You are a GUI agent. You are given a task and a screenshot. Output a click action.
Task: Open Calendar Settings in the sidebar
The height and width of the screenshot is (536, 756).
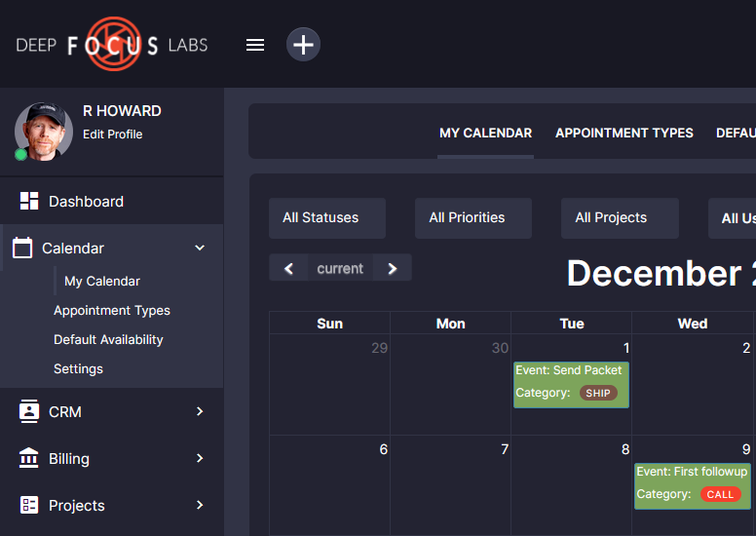click(78, 368)
